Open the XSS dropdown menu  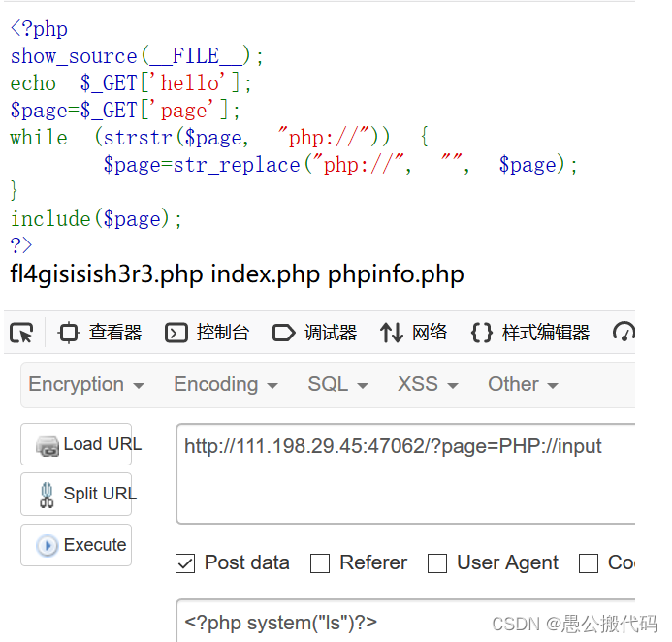[x=428, y=384]
